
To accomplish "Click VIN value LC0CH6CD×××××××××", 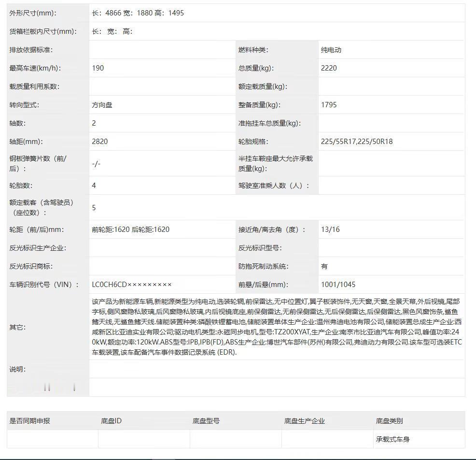I will coord(132,285).
